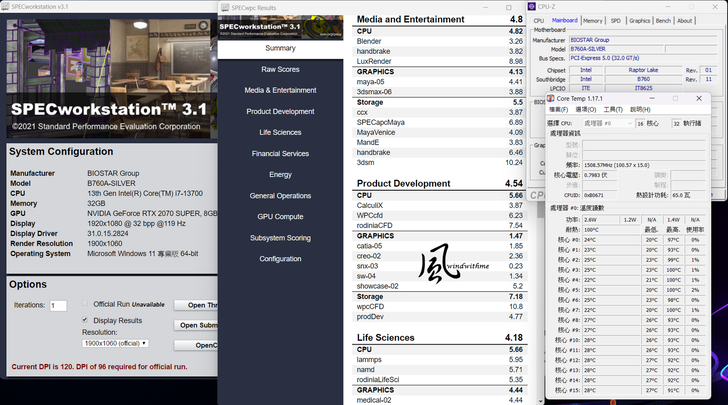Select the Mainboard tab in CPU-Z

(565, 20)
